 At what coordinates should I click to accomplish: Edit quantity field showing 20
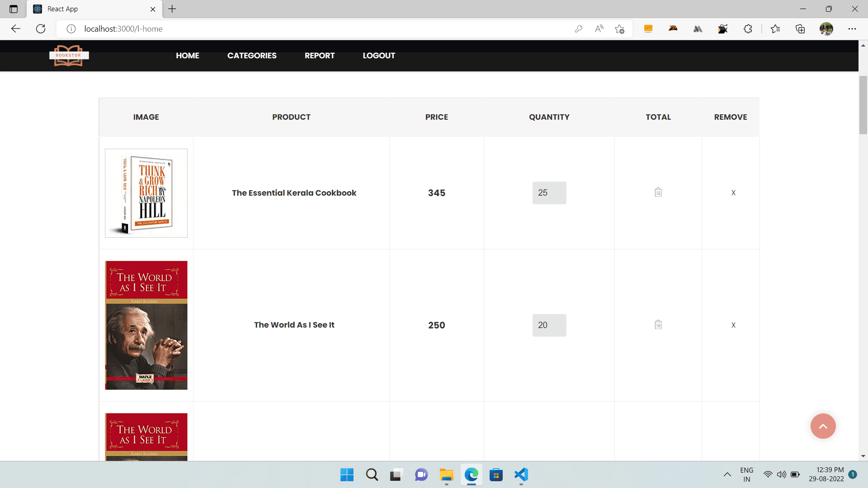coord(549,325)
